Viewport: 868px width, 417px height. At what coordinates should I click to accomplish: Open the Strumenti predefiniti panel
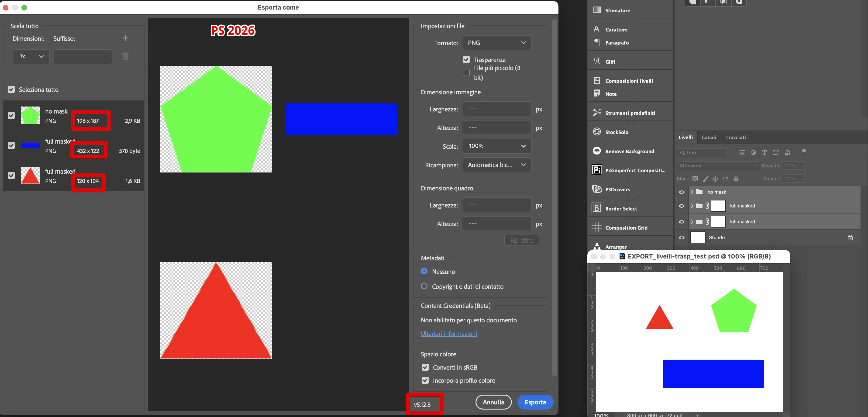630,113
